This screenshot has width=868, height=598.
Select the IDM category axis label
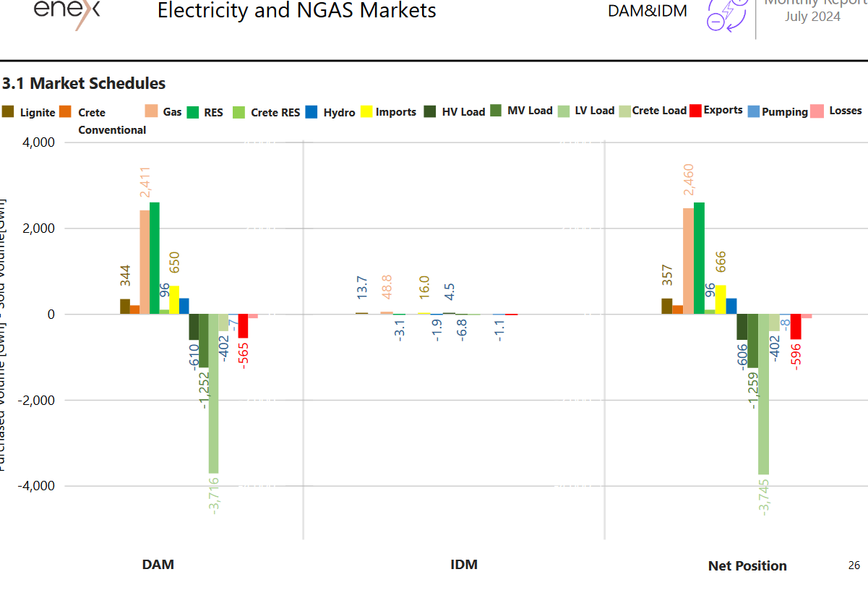(x=463, y=565)
